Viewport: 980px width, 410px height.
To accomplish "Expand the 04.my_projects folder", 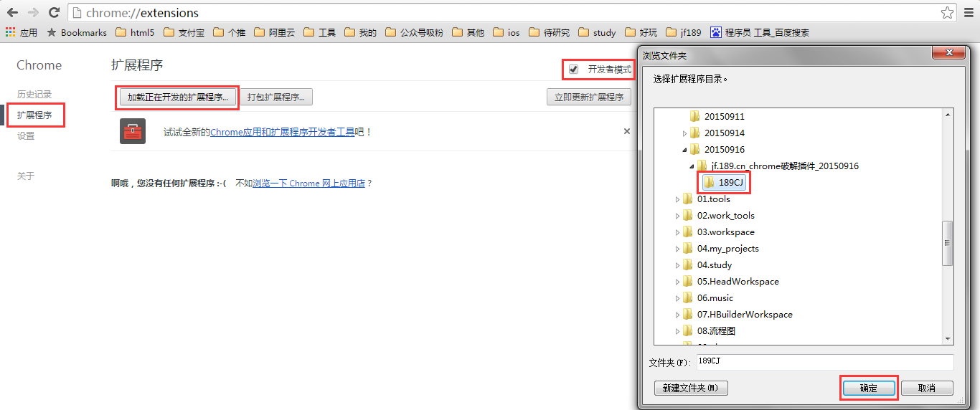I will point(677,249).
